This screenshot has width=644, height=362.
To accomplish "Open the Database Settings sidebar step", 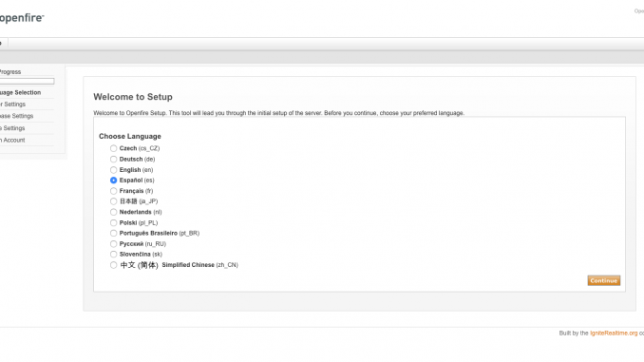I will coord(16,116).
